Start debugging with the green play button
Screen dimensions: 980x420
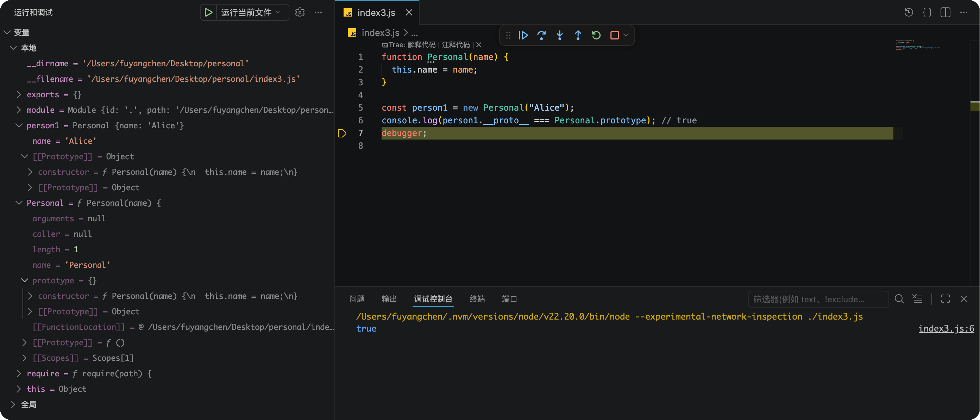(208, 13)
